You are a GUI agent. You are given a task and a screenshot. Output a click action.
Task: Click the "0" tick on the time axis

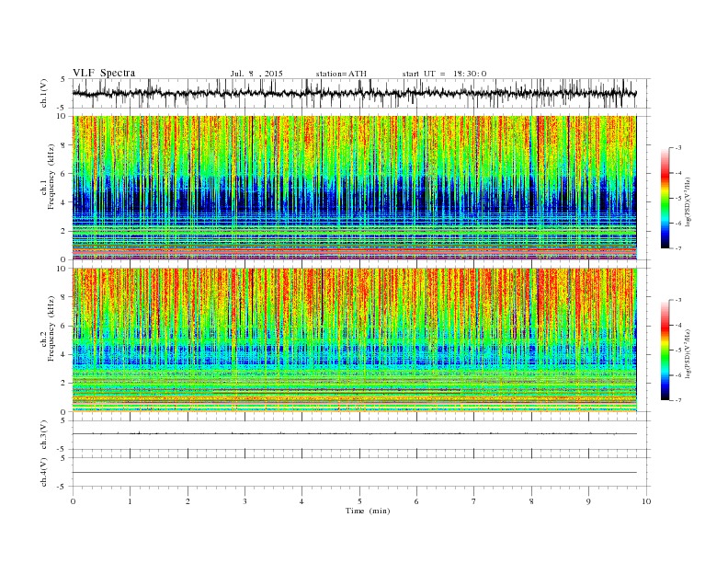pyautogui.click(x=73, y=501)
